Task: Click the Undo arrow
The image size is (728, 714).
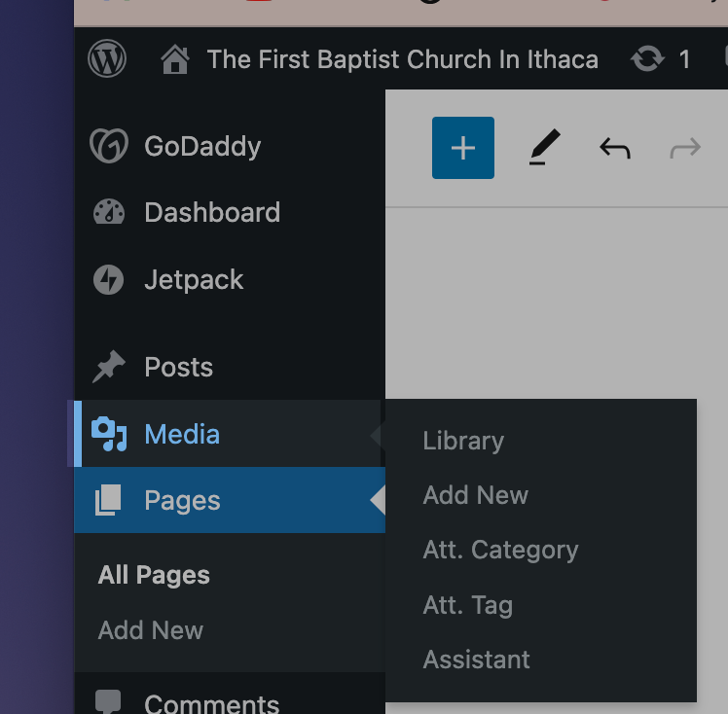Action: pos(615,149)
